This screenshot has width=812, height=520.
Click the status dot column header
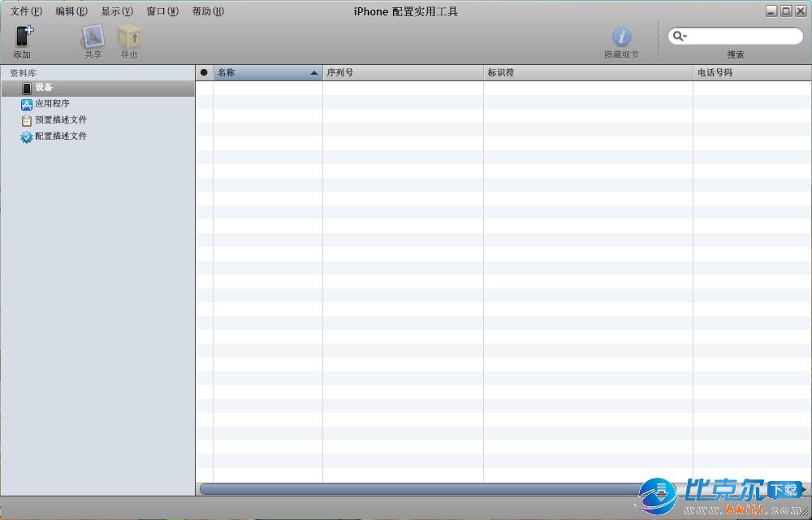tap(204, 73)
